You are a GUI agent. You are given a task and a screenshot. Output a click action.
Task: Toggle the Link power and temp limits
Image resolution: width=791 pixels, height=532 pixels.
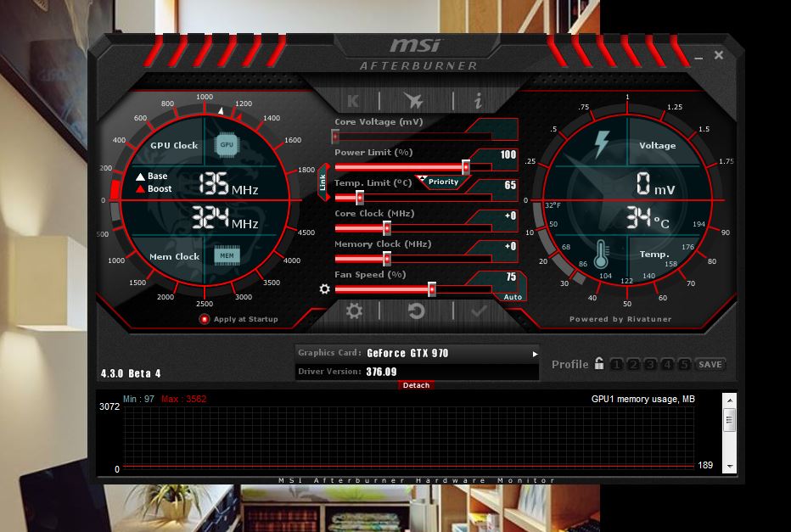pyautogui.click(x=323, y=182)
